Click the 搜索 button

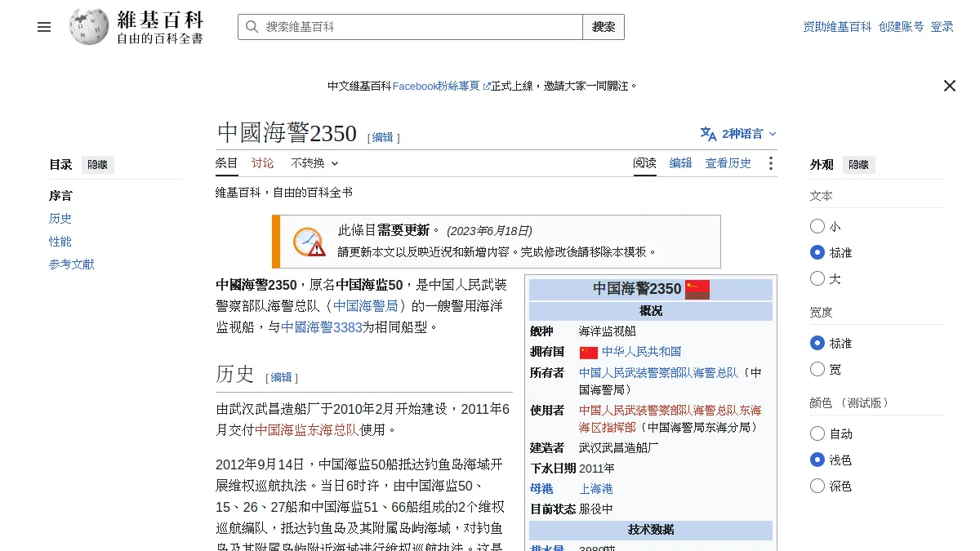pyautogui.click(x=604, y=27)
